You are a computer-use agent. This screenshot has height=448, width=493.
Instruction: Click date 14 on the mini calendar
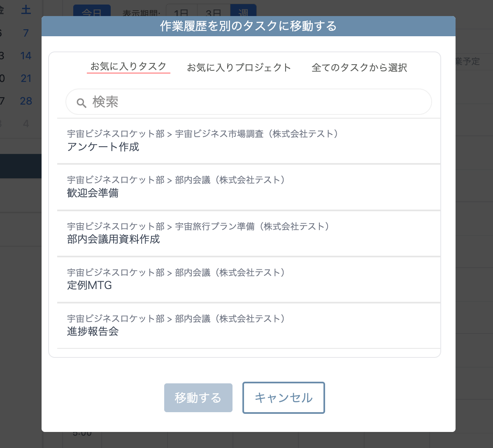point(26,56)
